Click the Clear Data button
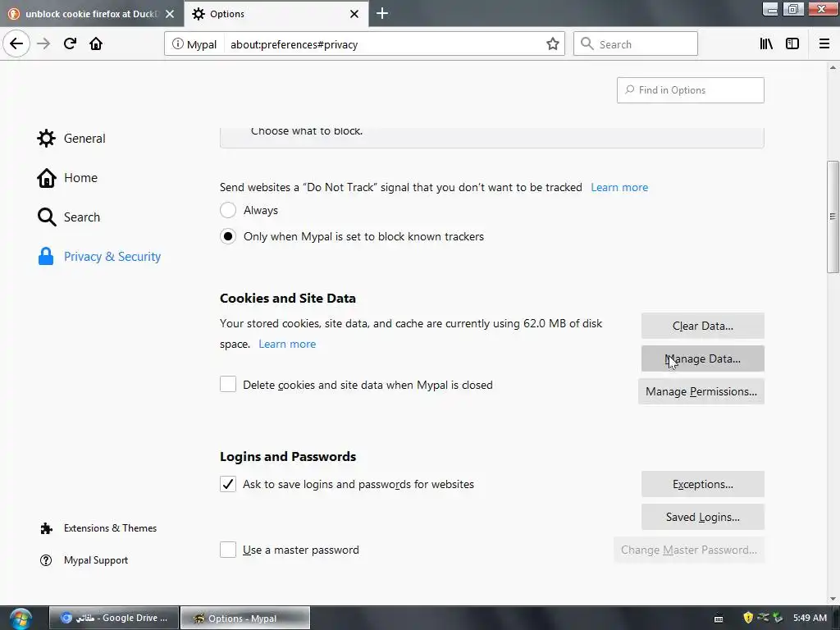Screen dimensions: 840x630 [702, 326]
